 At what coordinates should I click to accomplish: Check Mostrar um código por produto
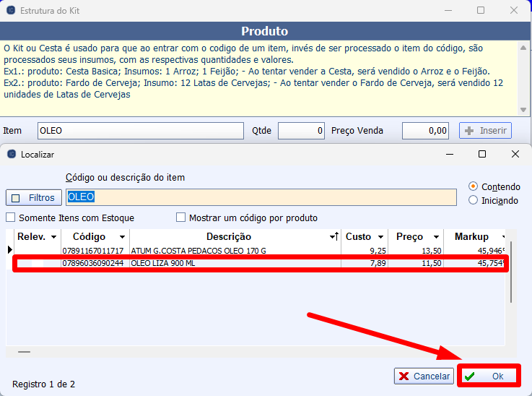(x=180, y=218)
